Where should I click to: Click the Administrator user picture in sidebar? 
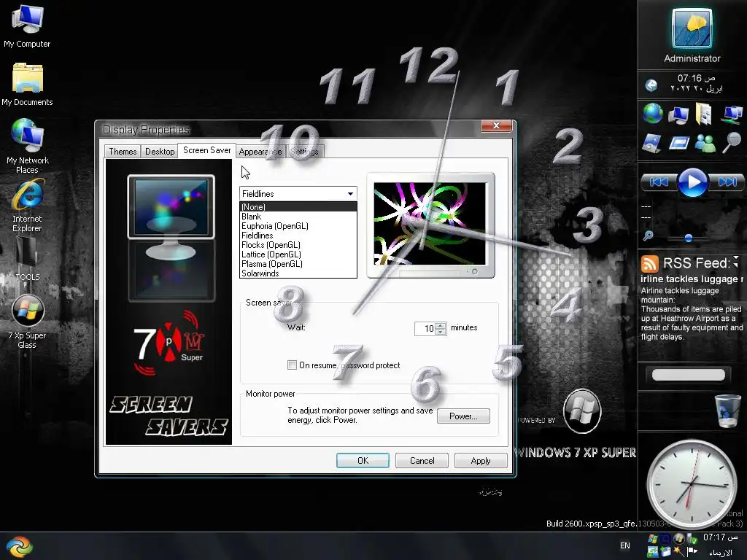(692, 28)
